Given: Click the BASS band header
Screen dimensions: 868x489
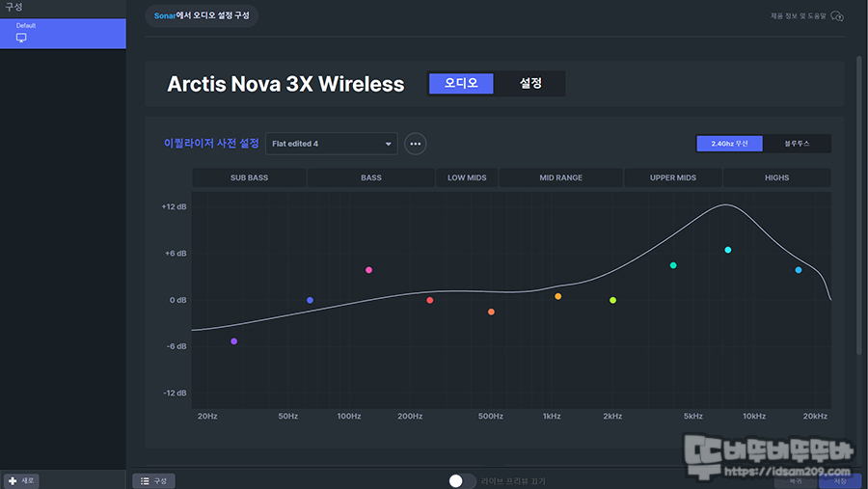Looking at the screenshot, I should pyautogui.click(x=371, y=177).
